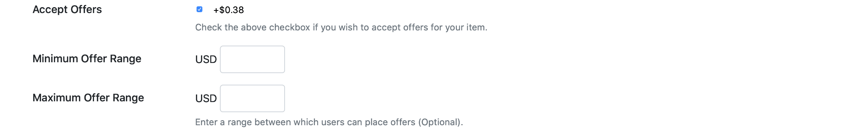This screenshot has width=868, height=131.
Task: Select the empty box under Accept Offers
Action: click(x=252, y=59)
